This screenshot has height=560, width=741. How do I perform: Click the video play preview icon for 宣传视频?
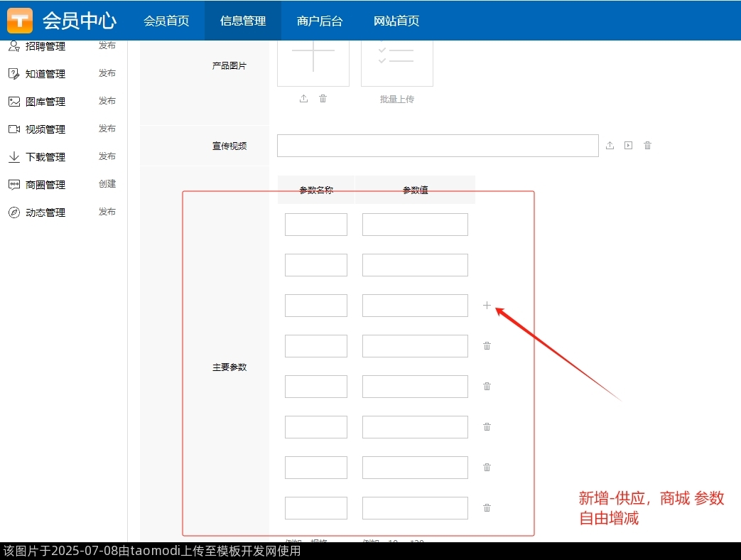(x=628, y=145)
